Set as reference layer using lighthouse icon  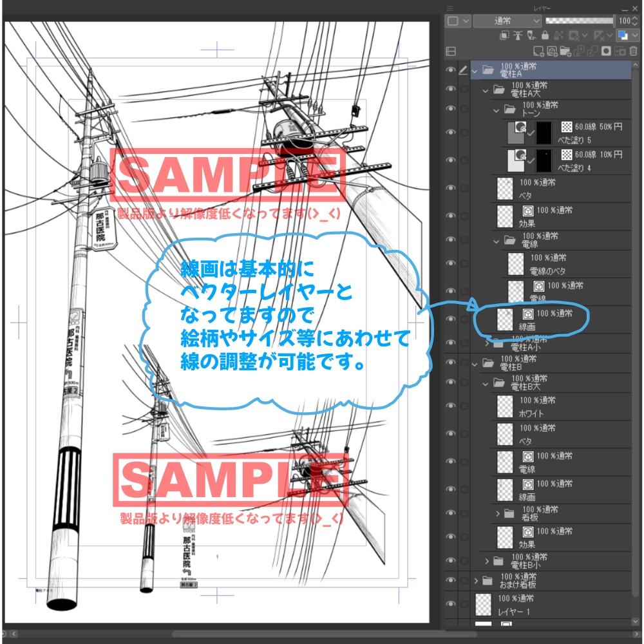[518, 36]
